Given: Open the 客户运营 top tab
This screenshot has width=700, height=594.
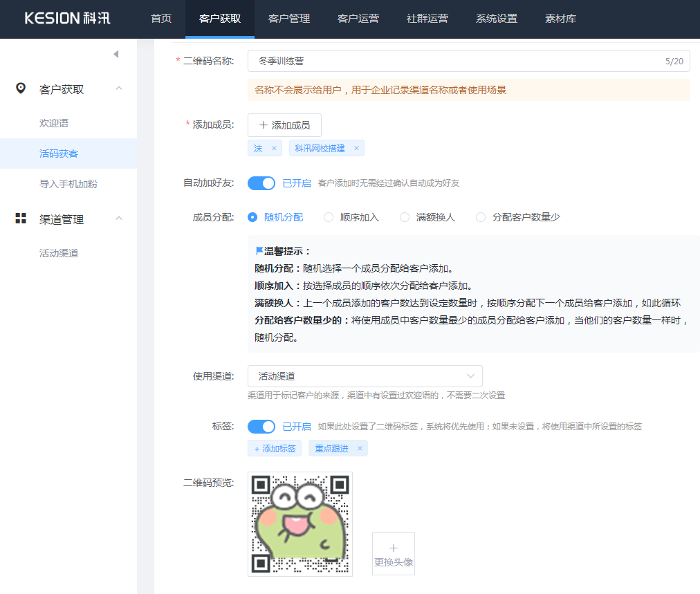Looking at the screenshot, I should coord(358,18).
